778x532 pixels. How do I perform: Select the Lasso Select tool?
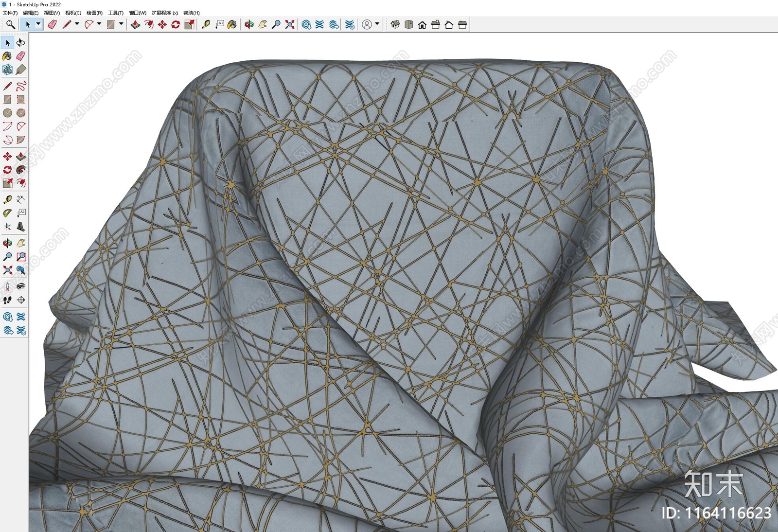click(x=21, y=43)
